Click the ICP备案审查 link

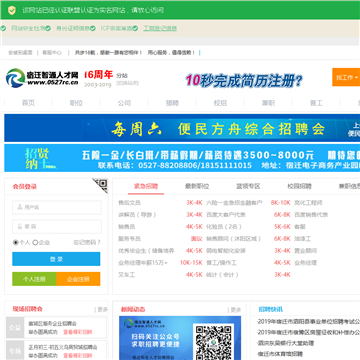[x=116, y=28]
